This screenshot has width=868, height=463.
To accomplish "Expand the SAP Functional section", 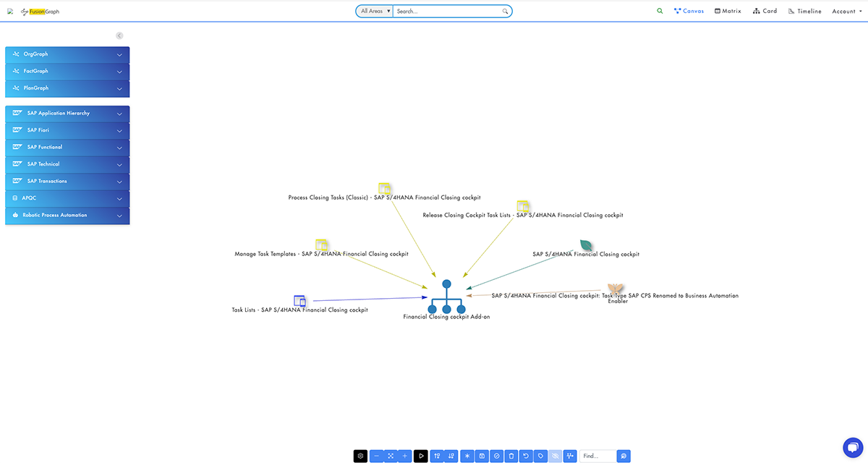I will point(67,148).
